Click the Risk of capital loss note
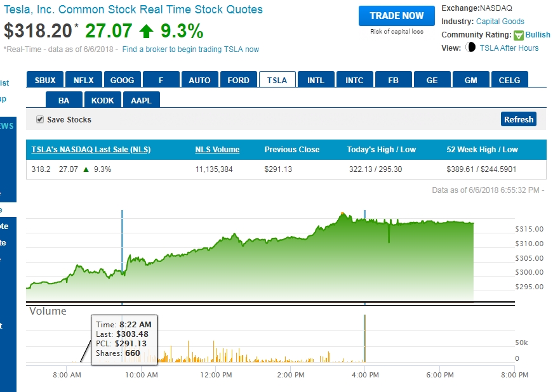 397,31
